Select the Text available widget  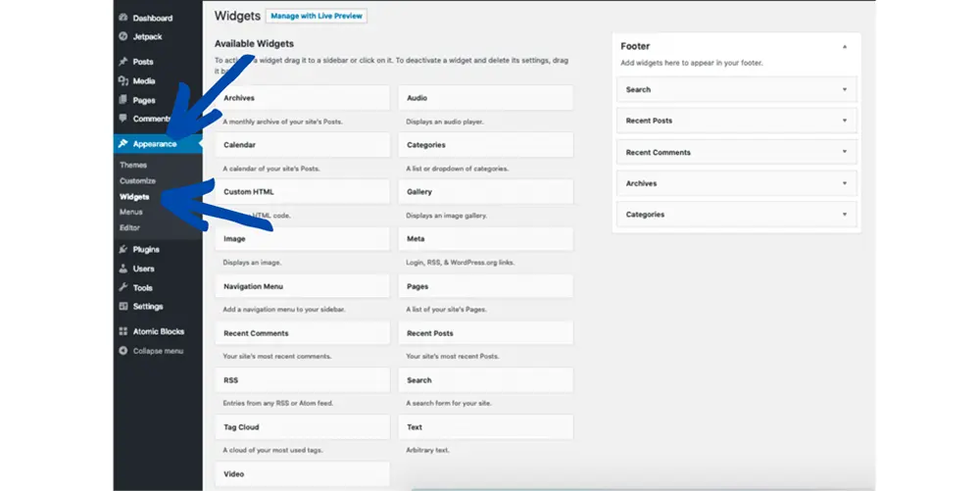(486, 427)
